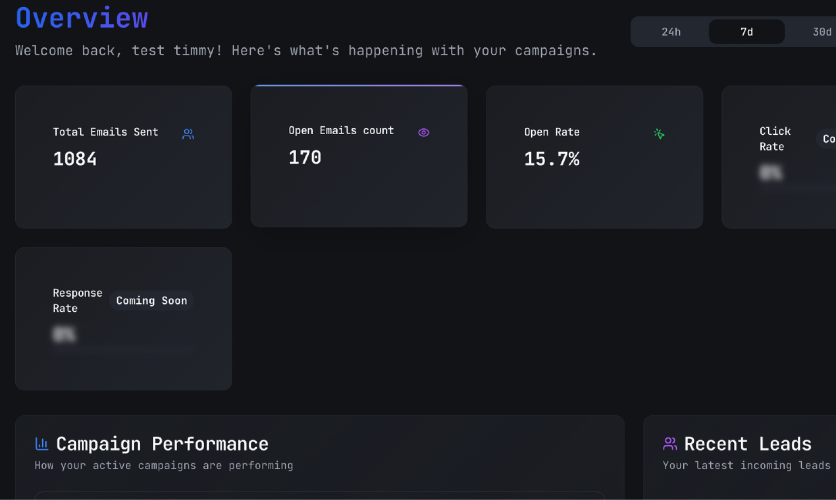The height and width of the screenshot is (500, 836).
Task: Click the Response Rate label
Action: pos(77,301)
